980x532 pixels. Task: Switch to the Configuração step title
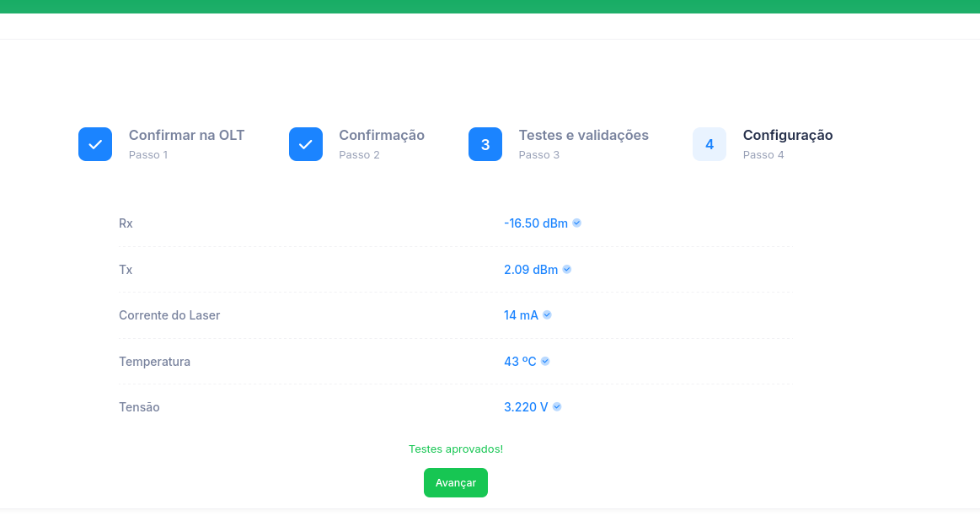pyautogui.click(x=788, y=135)
